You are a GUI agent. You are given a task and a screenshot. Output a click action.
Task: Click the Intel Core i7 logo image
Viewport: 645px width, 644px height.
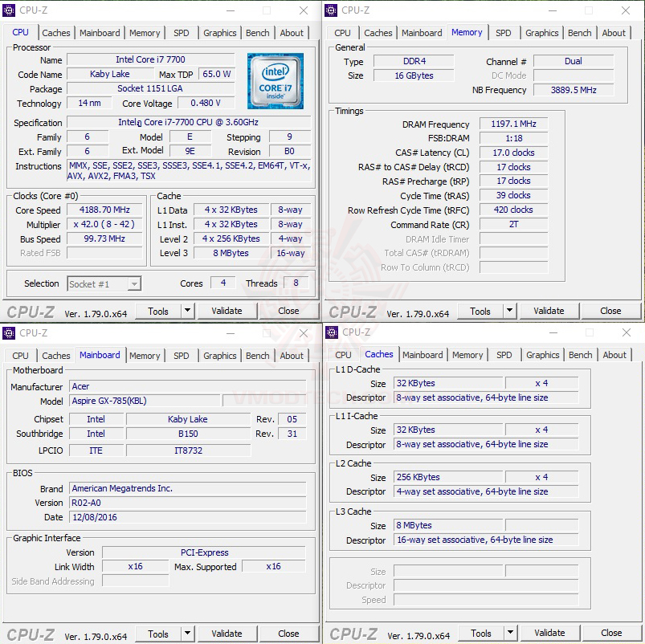point(276,81)
